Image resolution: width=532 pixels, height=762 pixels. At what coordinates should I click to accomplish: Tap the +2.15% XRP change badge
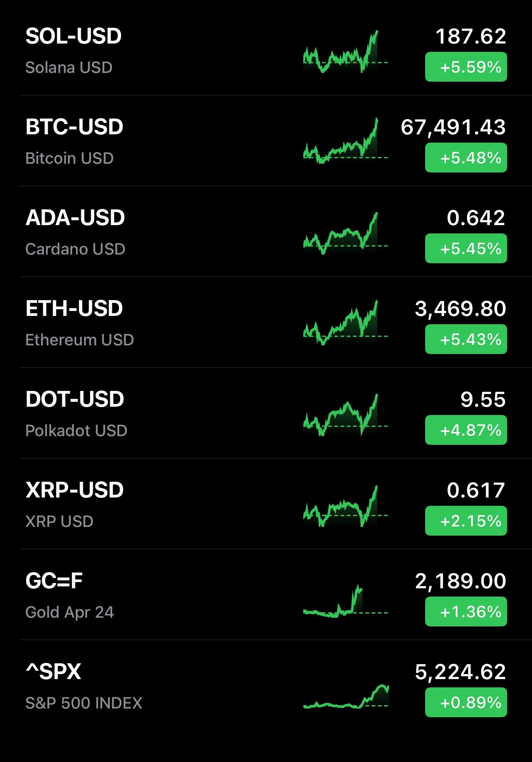click(466, 521)
